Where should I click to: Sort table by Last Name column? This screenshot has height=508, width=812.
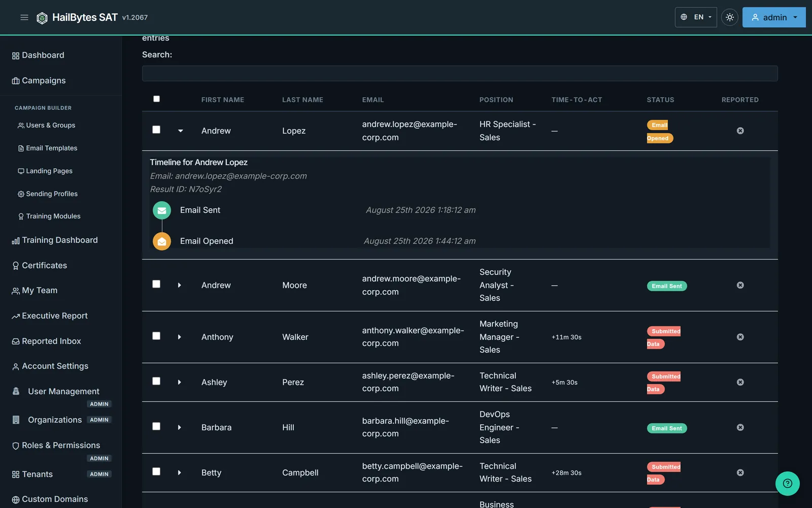pyautogui.click(x=302, y=100)
